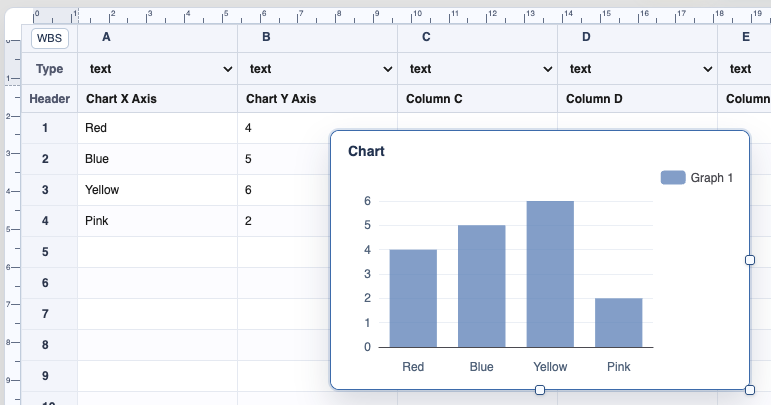Select column D header letter
771x405 pixels.
coord(586,37)
